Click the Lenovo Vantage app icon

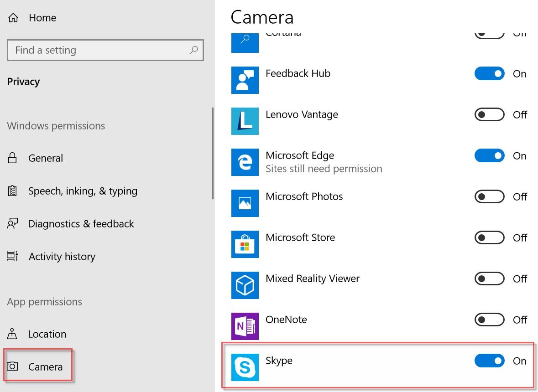245,121
